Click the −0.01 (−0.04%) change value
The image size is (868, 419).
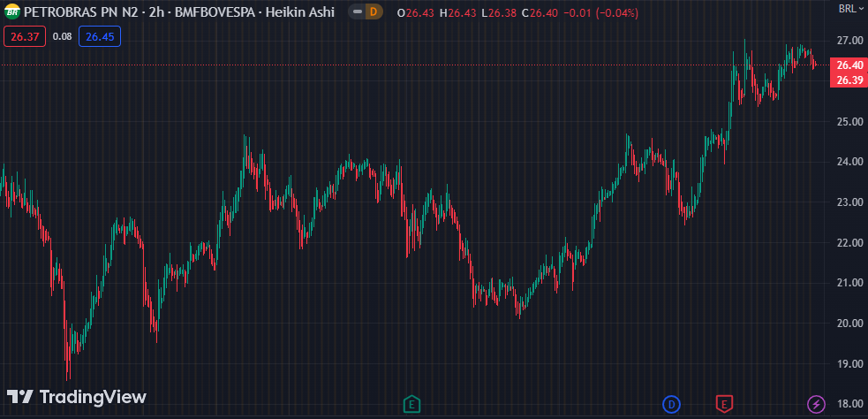(x=600, y=12)
